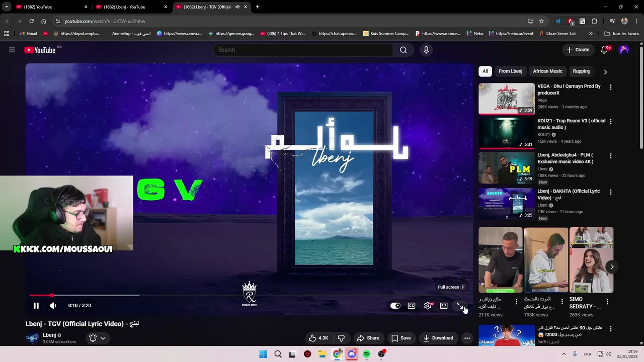Switch to theater mode
This screenshot has width=644, height=362.
coord(444,306)
